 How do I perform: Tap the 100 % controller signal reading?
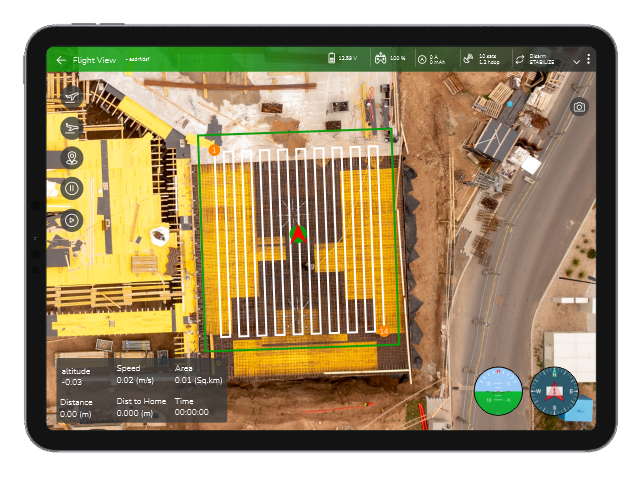point(398,58)
